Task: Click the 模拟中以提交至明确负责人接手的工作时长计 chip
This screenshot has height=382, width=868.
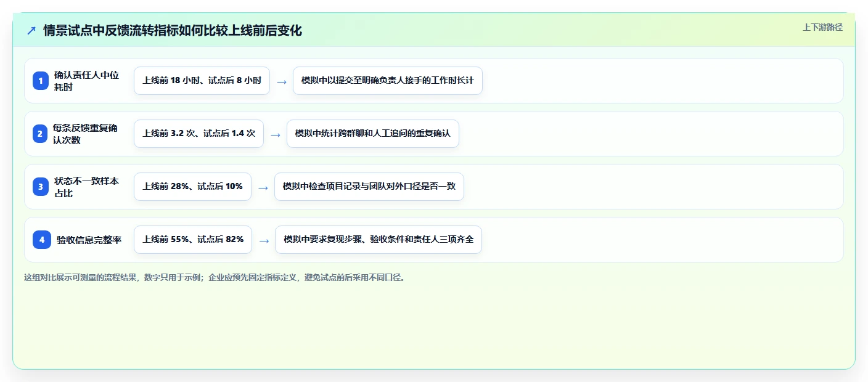Action: click(x=387, y=81)
